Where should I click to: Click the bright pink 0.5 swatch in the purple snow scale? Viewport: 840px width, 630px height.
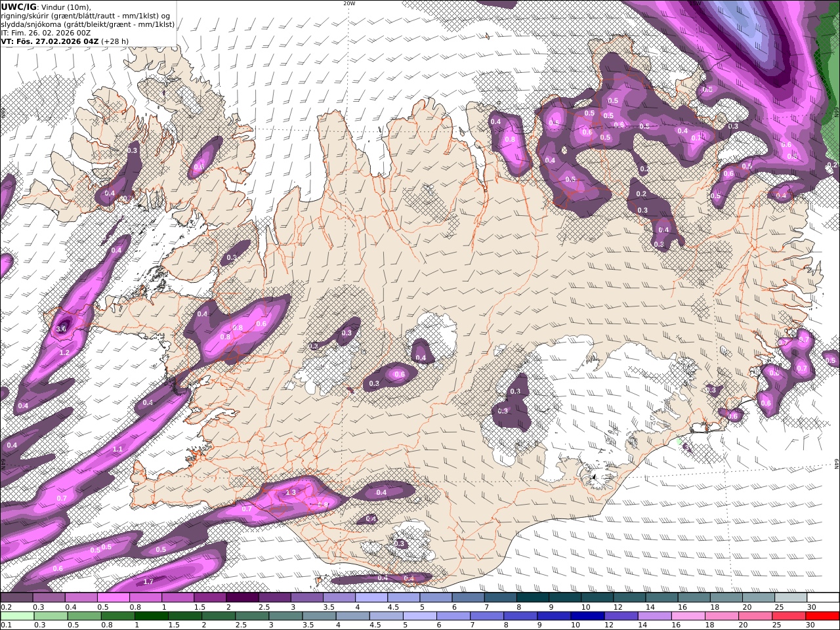113,598
